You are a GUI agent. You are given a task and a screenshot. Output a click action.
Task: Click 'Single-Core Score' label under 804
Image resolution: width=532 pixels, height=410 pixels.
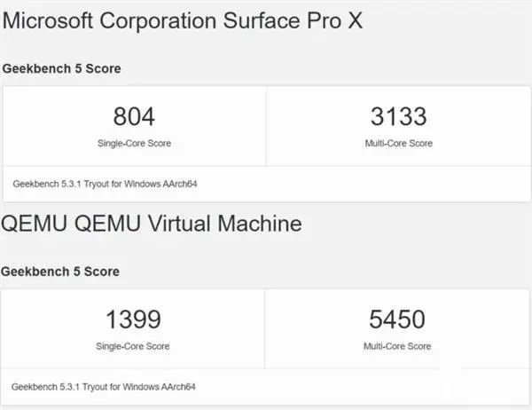click(x=134, y=143)
